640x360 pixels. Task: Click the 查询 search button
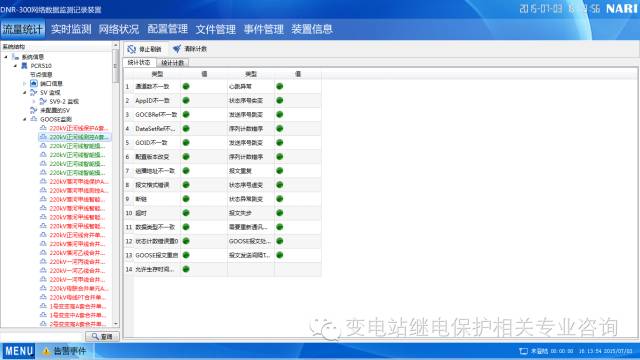102,336
